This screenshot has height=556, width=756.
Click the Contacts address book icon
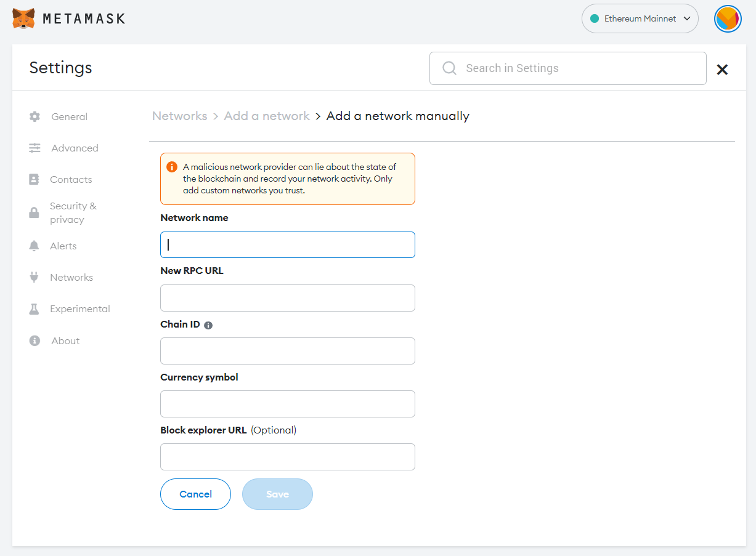click(34, 179)
